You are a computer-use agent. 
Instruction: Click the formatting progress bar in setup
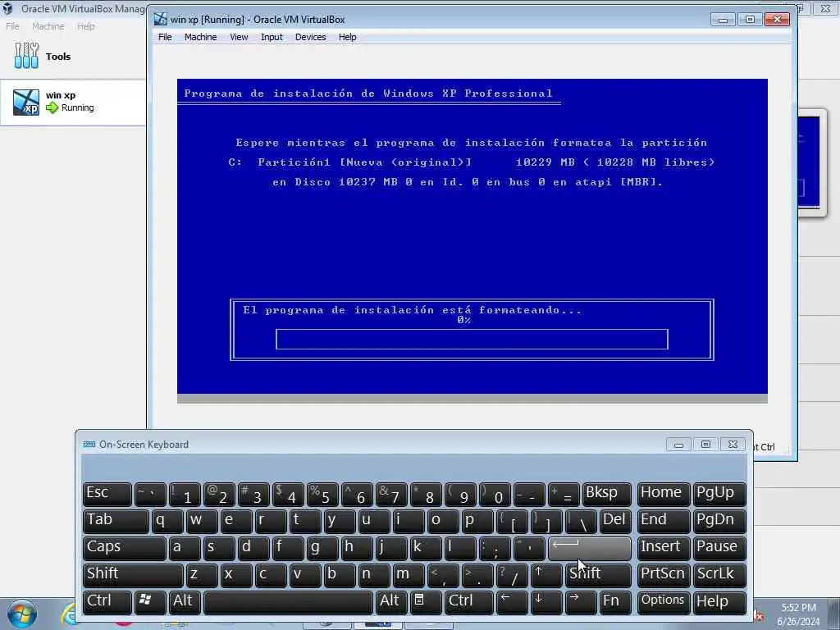(x=472, y=339)
